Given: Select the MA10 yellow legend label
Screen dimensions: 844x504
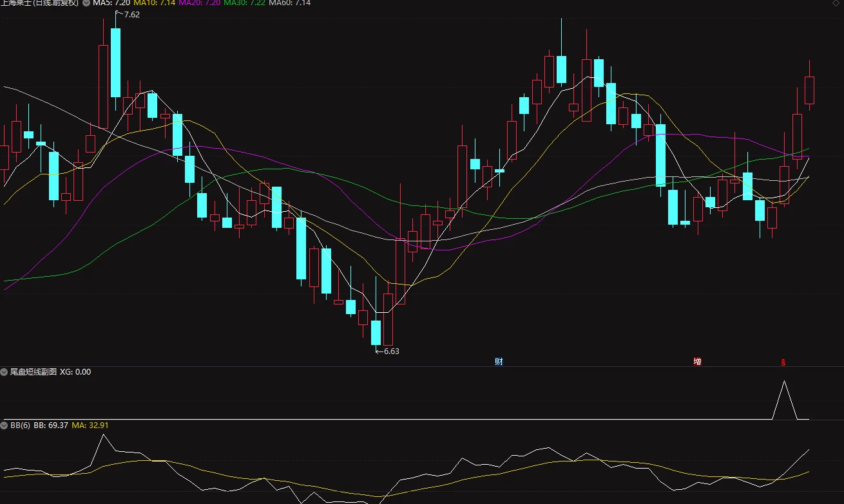Looking at the screenshot, I should pyautogui.click(x=155, y=3).
